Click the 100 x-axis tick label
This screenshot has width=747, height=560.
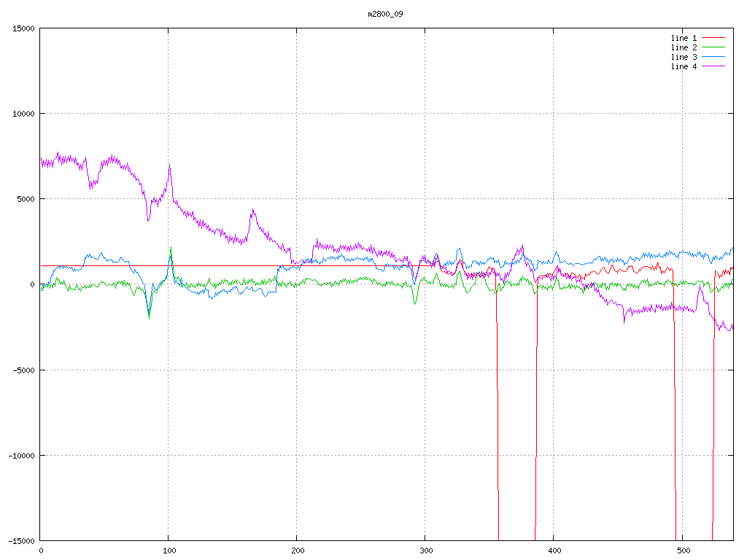click(x=169, y=551)
